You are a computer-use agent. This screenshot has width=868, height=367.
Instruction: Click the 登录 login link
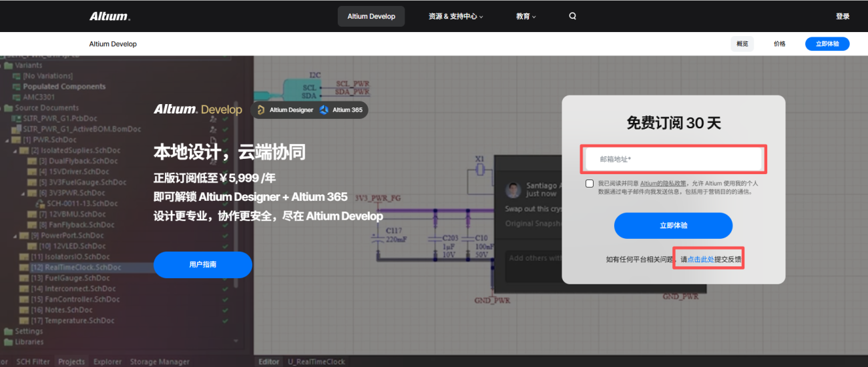click(x=843, y=16)
